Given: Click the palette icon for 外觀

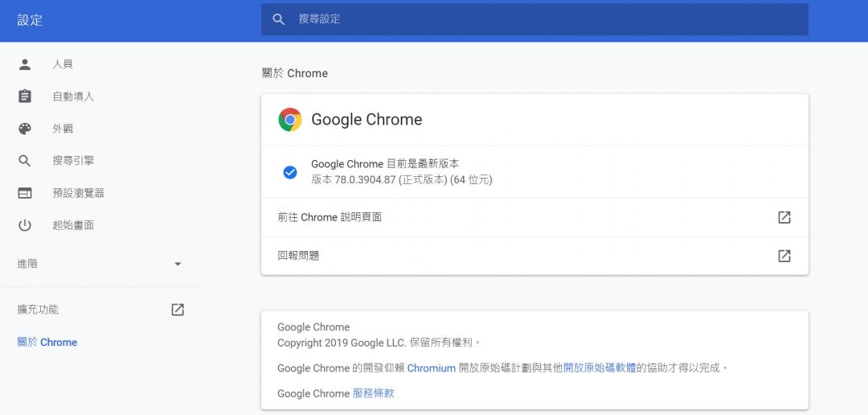Looking at the screenshot, I should [25, 129].
